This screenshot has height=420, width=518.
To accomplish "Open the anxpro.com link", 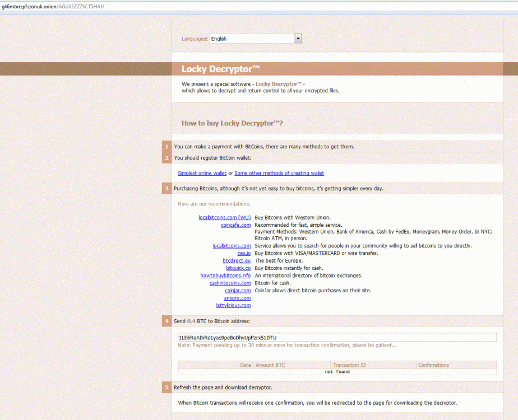I will [237, 298].
